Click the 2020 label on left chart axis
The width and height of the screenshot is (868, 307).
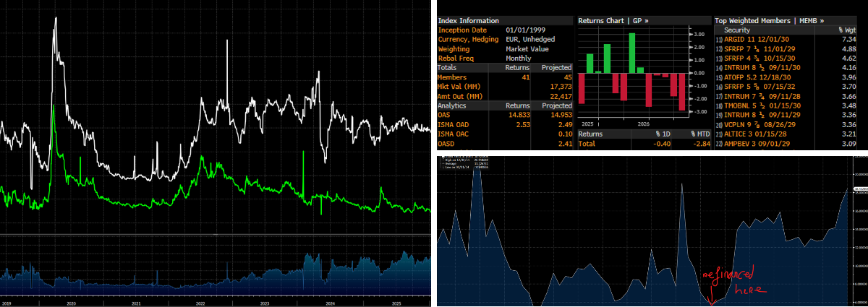[70, 304]
